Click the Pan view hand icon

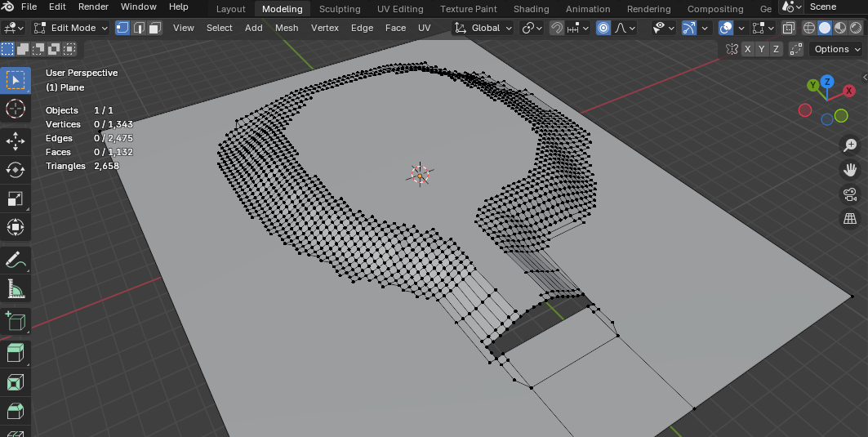coord(850,169)
